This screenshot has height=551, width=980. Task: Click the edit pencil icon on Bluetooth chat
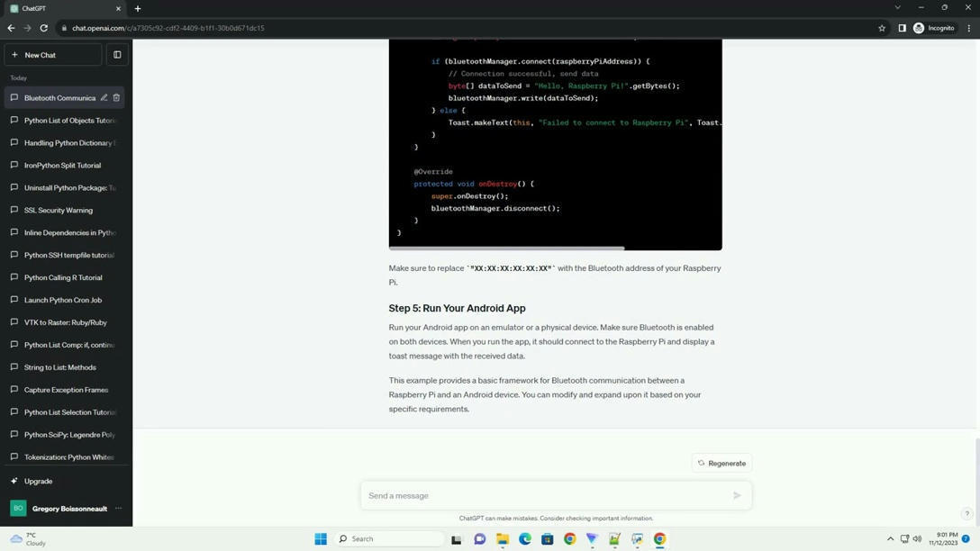point(104,98)
